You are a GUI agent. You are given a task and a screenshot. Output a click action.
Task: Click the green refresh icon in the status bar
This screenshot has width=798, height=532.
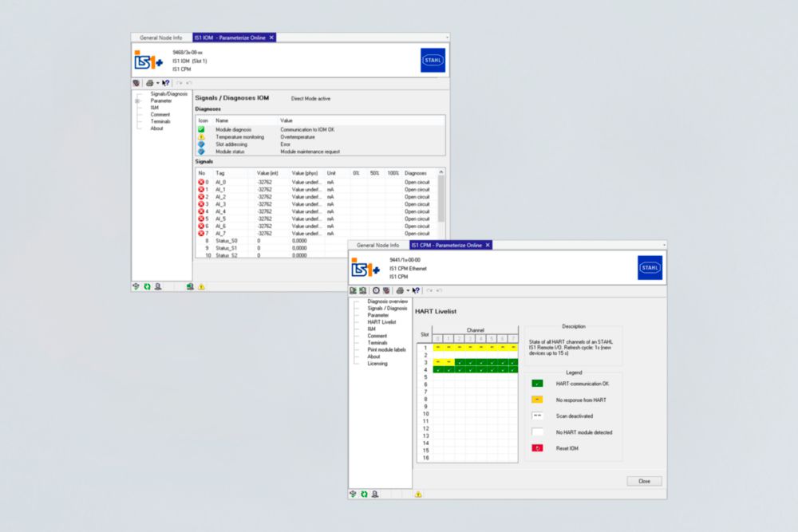click(145, 286)
